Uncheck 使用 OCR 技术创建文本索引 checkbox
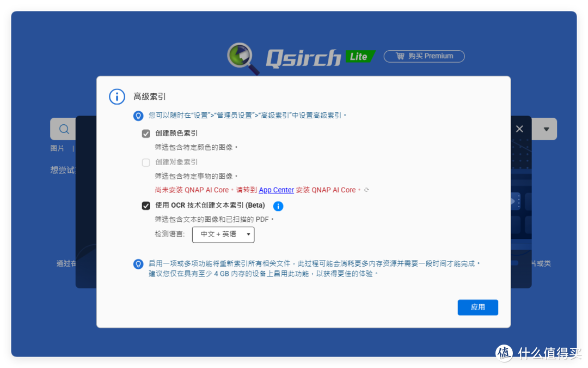This screenshot has height=368, width=588. (146, 206)
